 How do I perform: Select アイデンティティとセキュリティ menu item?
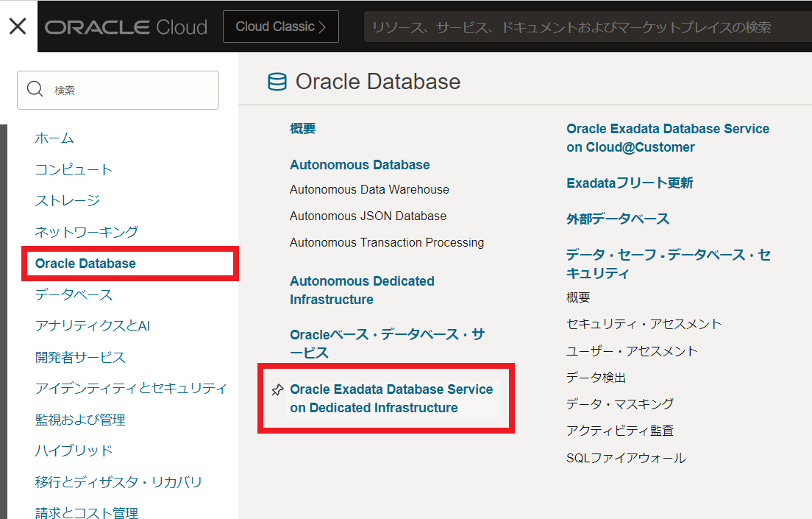pos(131,388)
